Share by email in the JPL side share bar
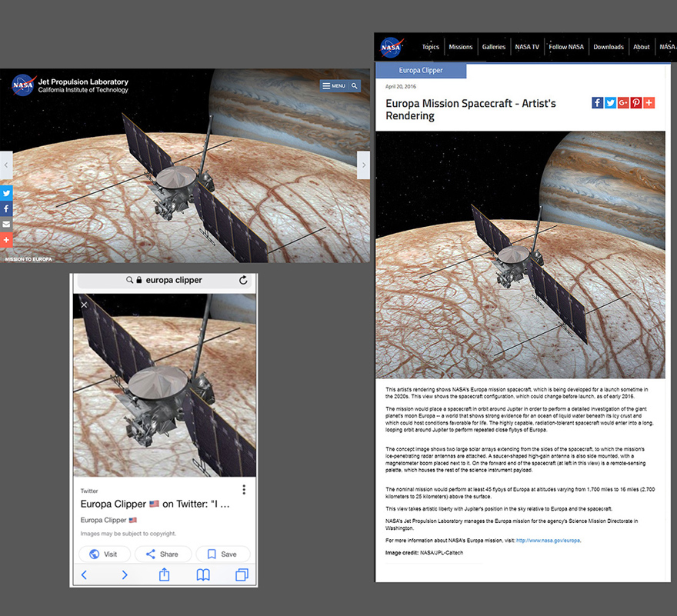Image resolution: width=677 pixels, height=616 pixels. coord(6,225)
